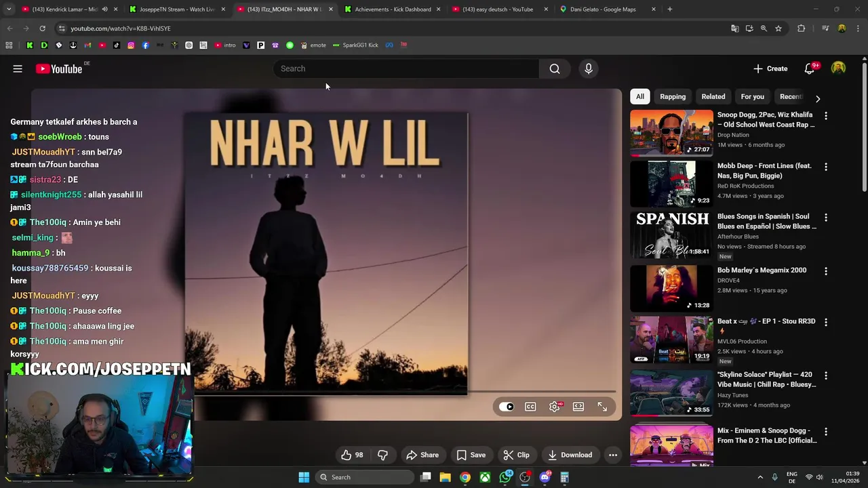Open options for Skyline Solace Playlist
Image resolution: width=868 pixels, height=488 pixels.
click(826, 375)
